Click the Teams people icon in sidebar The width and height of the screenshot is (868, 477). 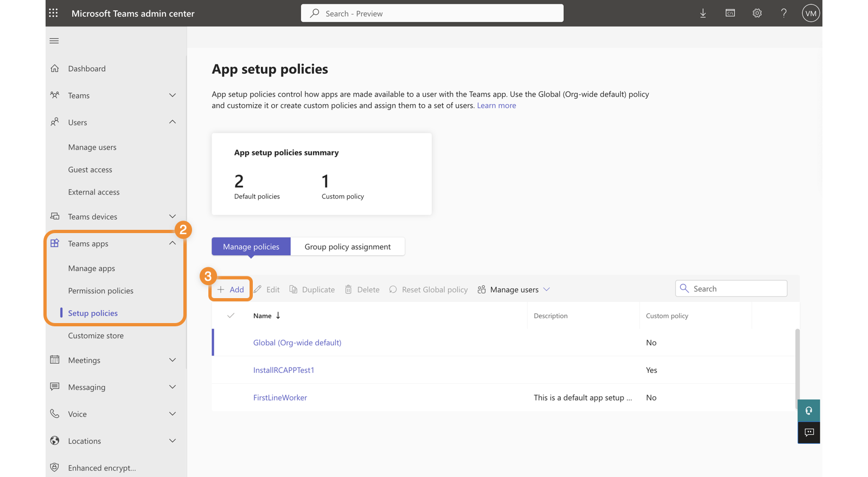point(55,95)
